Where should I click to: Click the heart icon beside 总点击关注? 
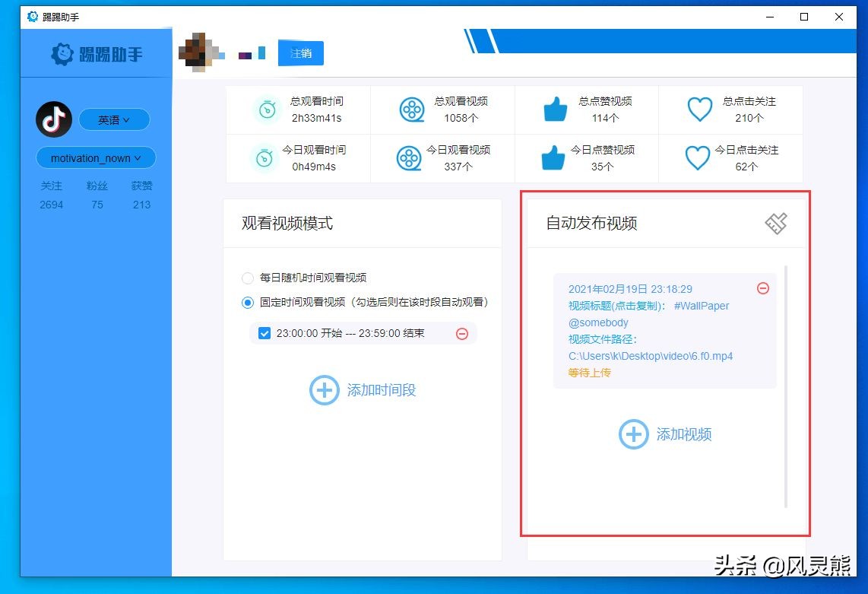699,110
